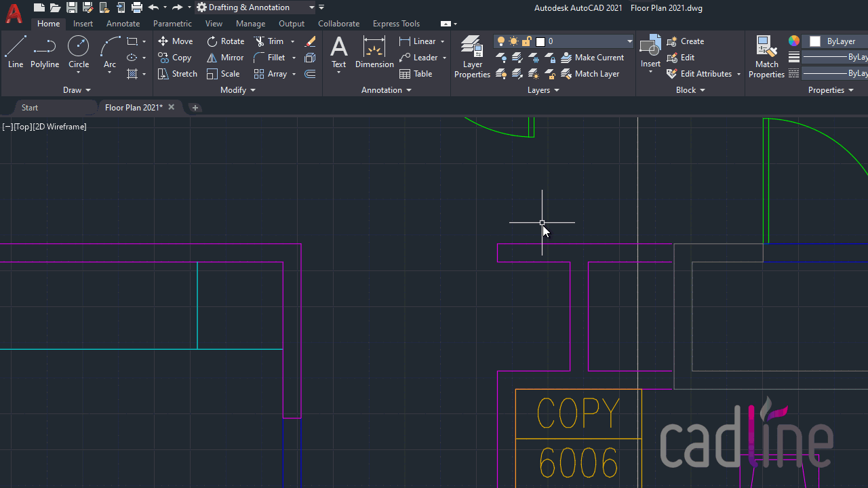Viewport: 868px width, 488px height.
Task: Choose the Rotate command
Action: click(226, 41)
